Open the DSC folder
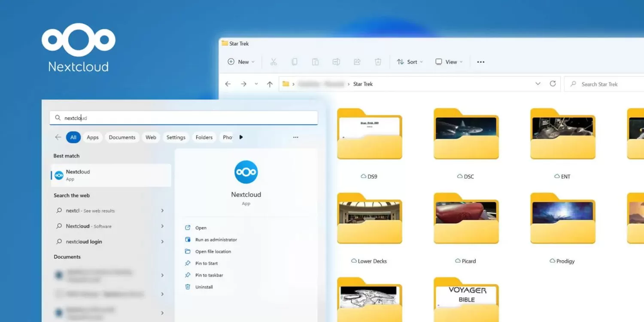This screenshot has width=644, height=322. point(466,143)
